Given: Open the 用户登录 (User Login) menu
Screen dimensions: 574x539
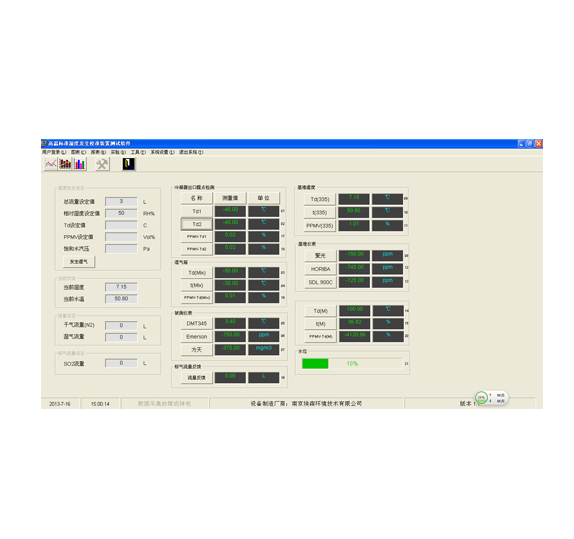Looking at the screenshot, I should click(54, 152).
